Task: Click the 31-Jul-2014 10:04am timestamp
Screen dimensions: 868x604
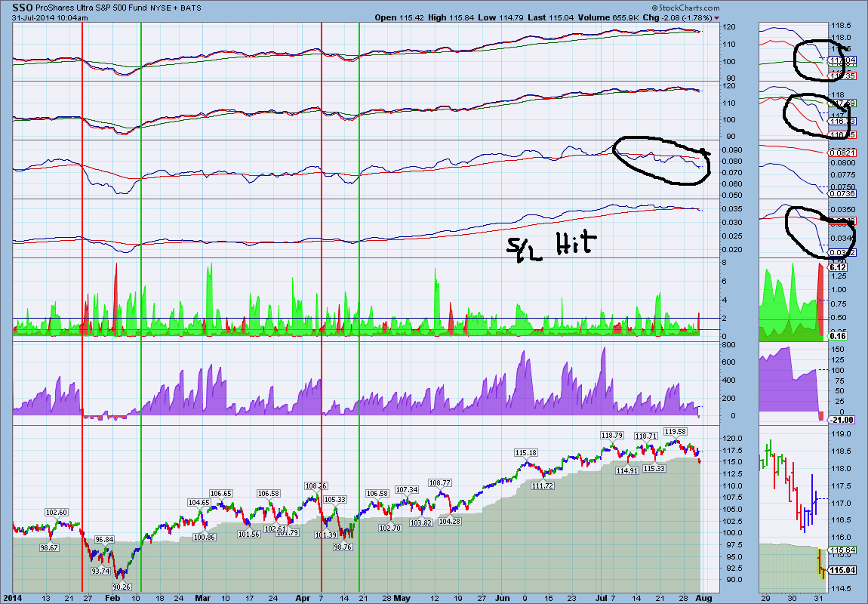Action: pos(51,17)
